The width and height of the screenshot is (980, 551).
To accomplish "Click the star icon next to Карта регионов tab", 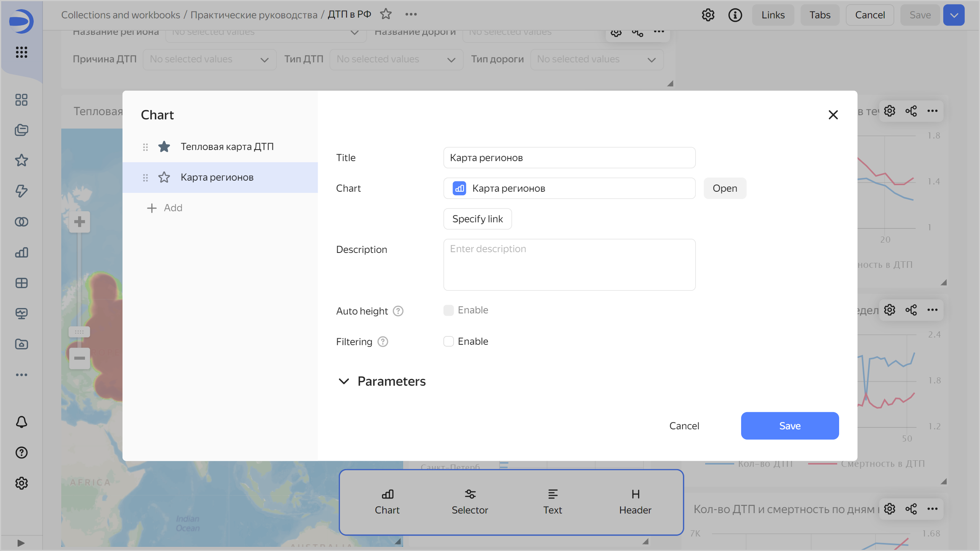I will [x=164, y=177].
